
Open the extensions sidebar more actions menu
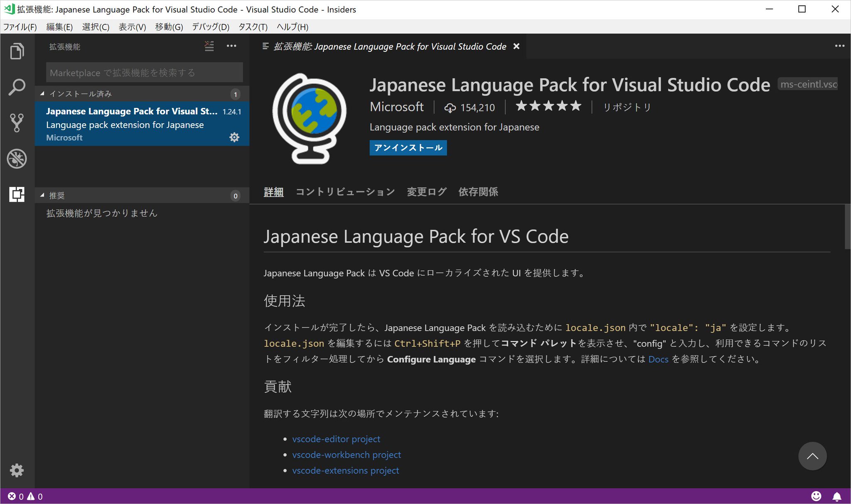click(231, 46)
